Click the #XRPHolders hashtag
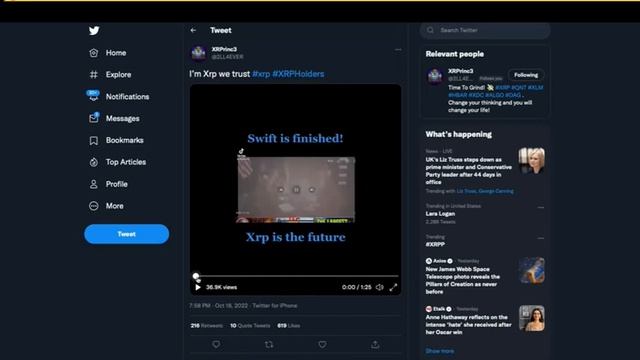Viewport: 640px width, 360px height. [x=298, y=74]
